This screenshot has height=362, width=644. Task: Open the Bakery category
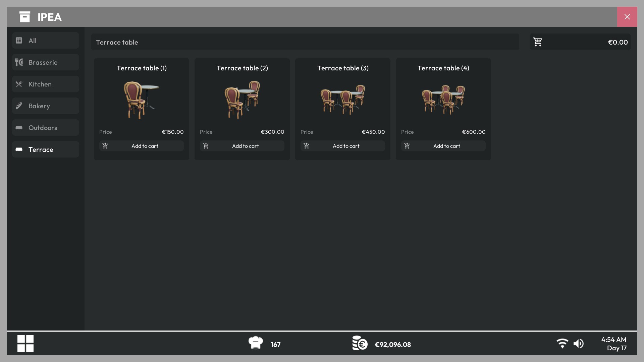click(x=46, y=106)
